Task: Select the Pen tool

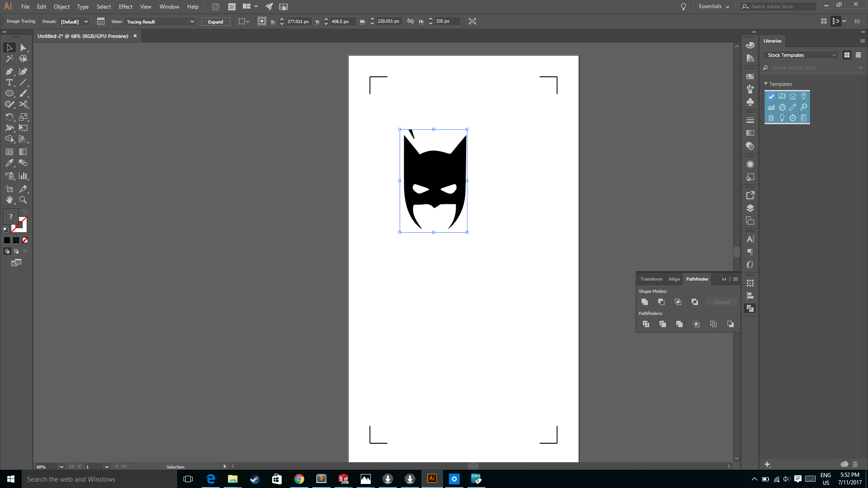Action: 9,71
